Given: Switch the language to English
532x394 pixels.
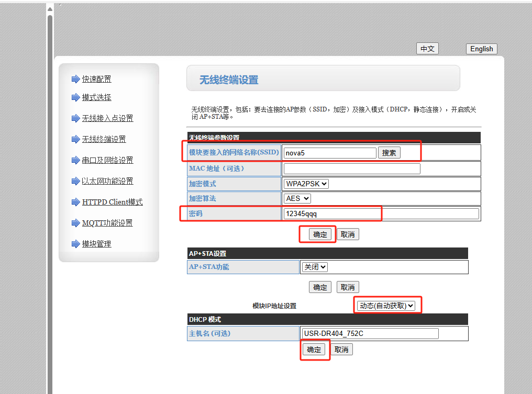Looking at the screenshot, I should [481, 49].
